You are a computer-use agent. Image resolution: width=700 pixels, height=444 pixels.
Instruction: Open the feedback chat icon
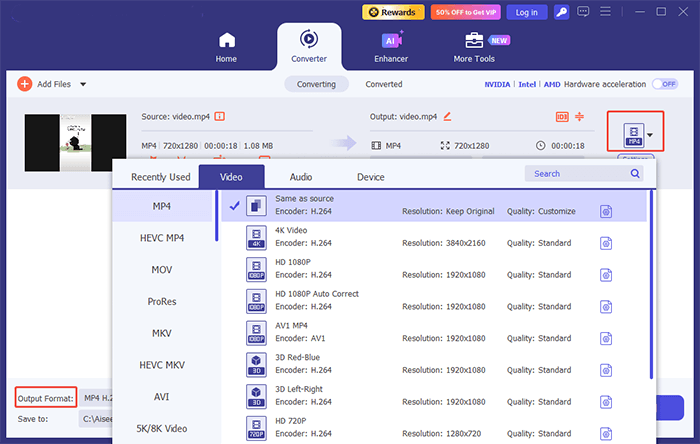tap(583, 12)
